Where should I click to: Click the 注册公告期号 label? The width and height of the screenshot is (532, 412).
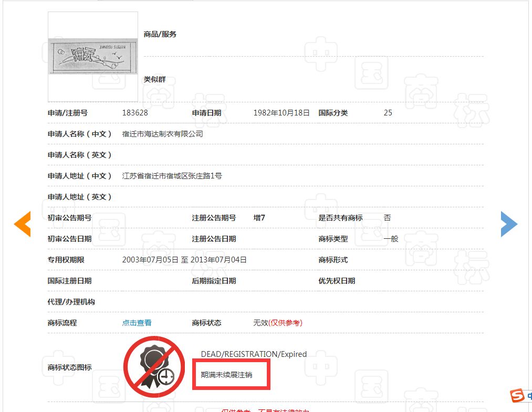tap(214, 218)
